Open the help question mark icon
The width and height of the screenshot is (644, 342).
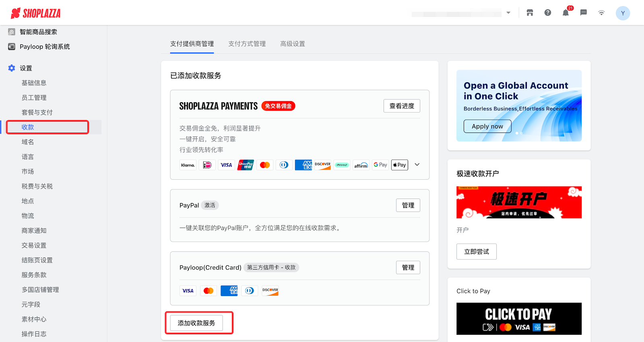[x=548, y=13]
